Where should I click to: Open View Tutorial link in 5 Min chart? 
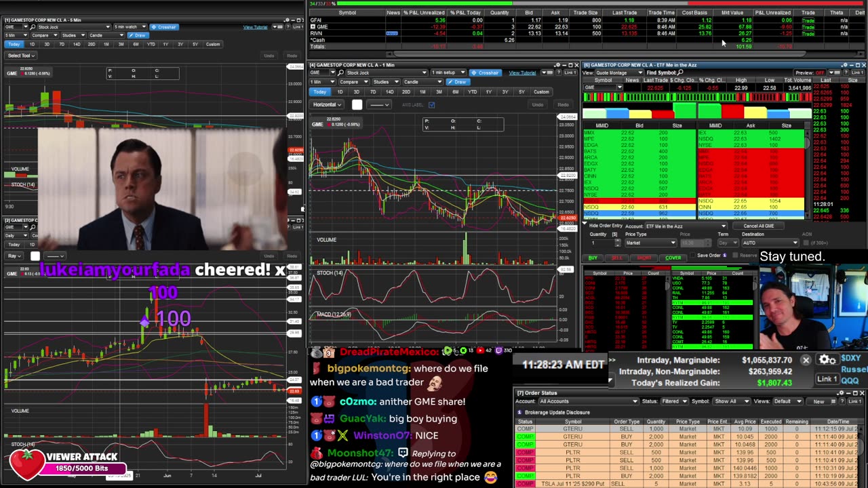[x=255, y=27]
